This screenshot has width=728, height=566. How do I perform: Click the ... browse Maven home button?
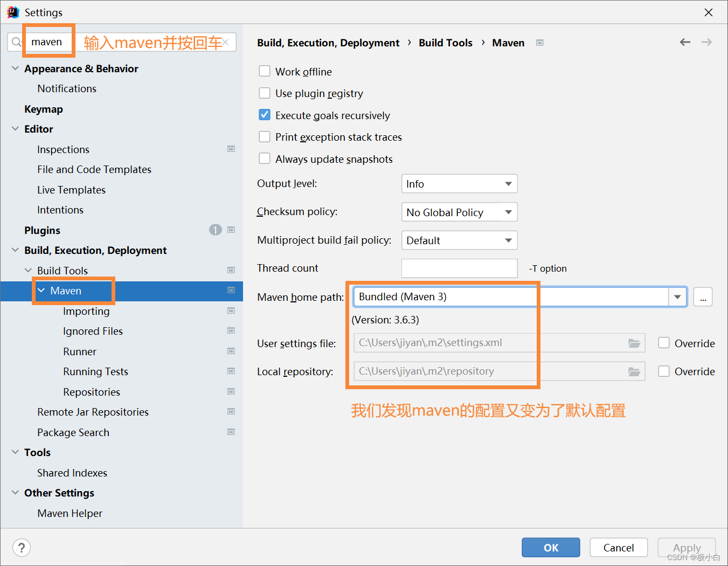(703, 296)
